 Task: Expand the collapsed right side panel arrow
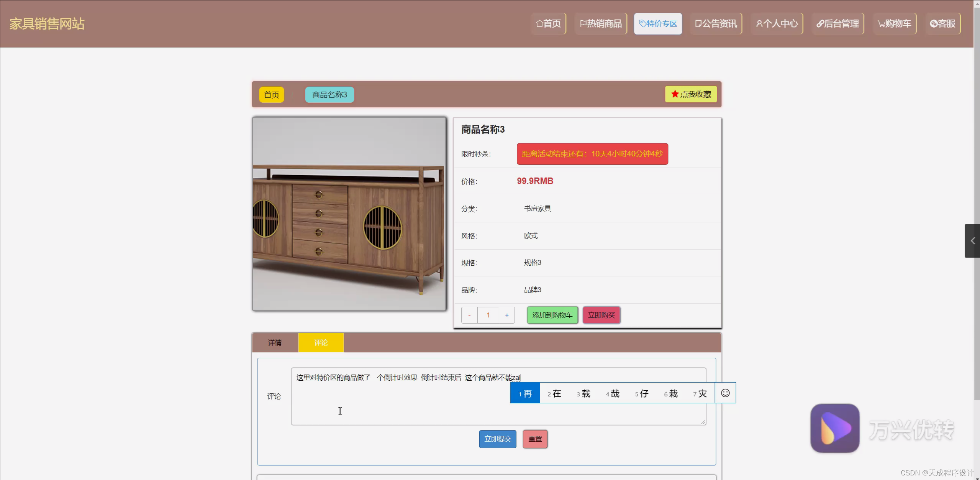tap(972, 241)
